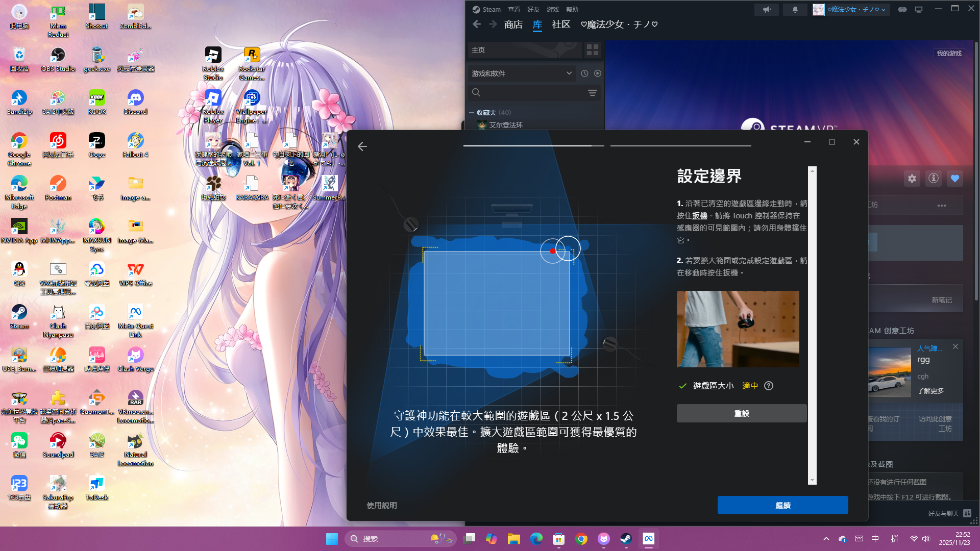The height and width of the screenshot is (551, 980).
Task: Click the scroll down arrow in the instructions panel
Action: [812, 481]
